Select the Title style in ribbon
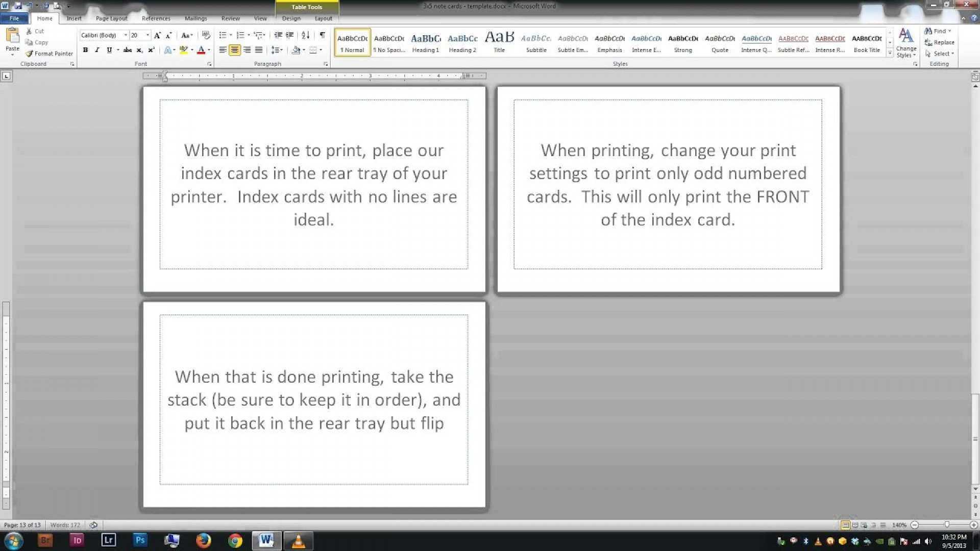The height and width of the screenshot is (551, 980). (x=499, y=42)
